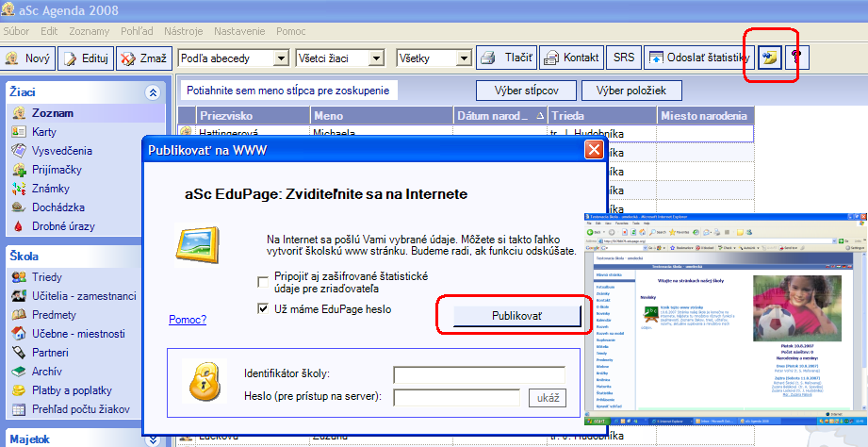Open Karty in the sidebar
Image resolution: width=868 pixels, height=447 pixels.
click(43, 132)
